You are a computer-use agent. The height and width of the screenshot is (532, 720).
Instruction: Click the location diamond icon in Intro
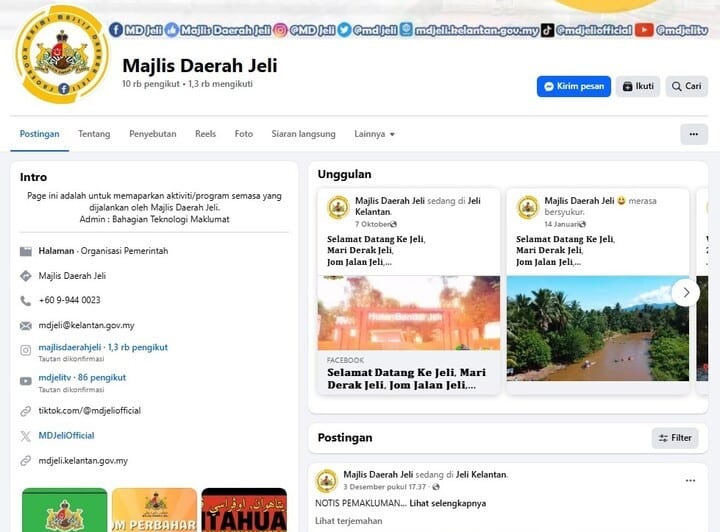tap(26, 276)
